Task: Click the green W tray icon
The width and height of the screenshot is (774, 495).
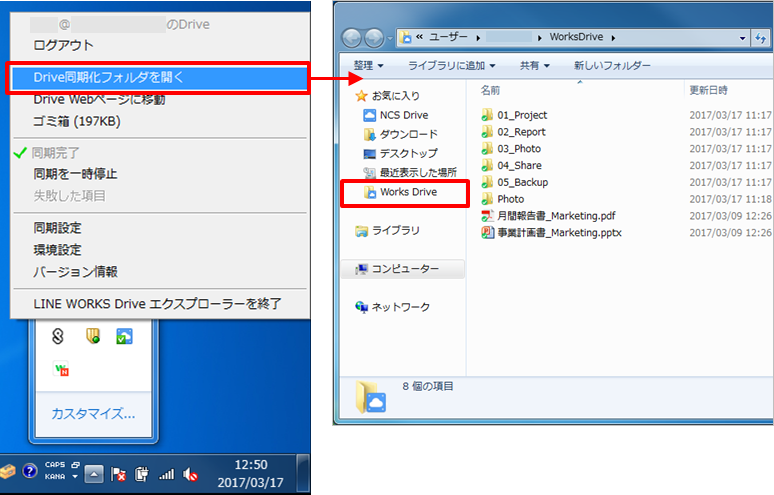Action: (62, 370)
